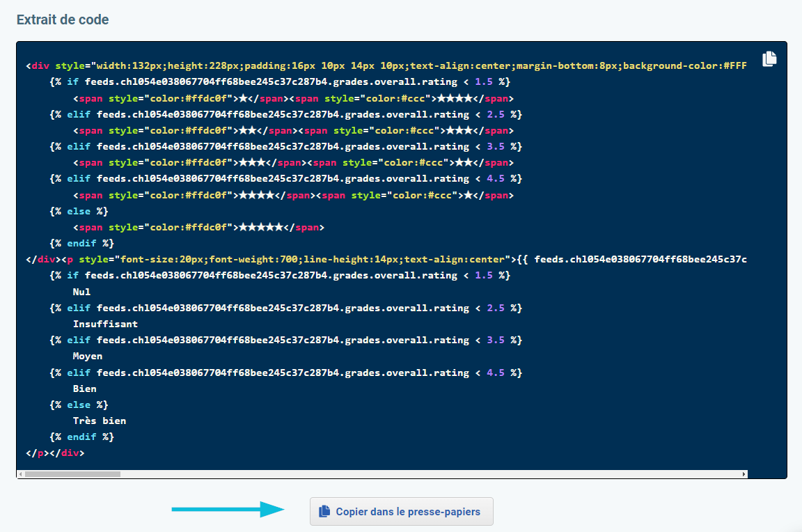This screenshot has width=802, height=532.
Task: Click the 'Nul' text line in code
Action: (81, 292)
